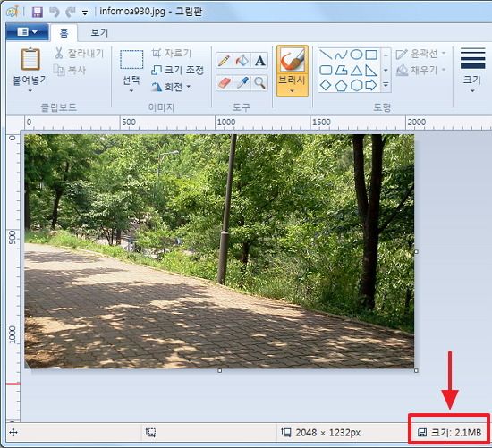Select the Polygon shape
The height and width of the screenshot is (448, 492).
click(341, 70)
